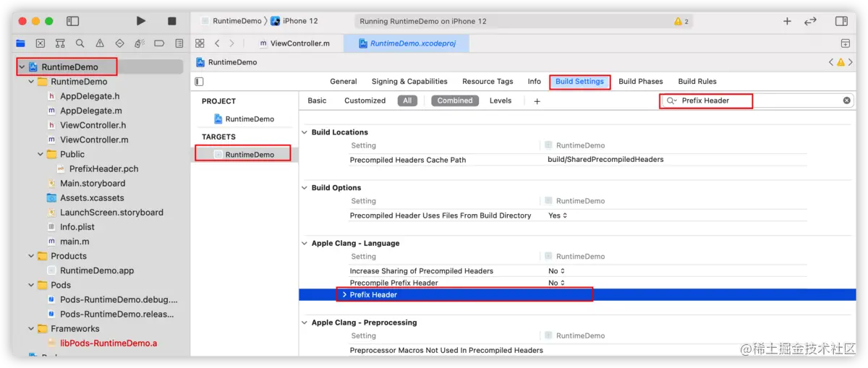Show Basic build settings
This screenshot has height=368, width=868.
click(x=317, y=100)
